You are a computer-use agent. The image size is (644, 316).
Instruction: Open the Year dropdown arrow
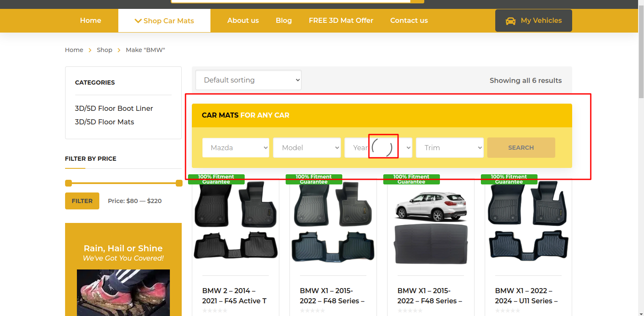click(x=409, y=148)
